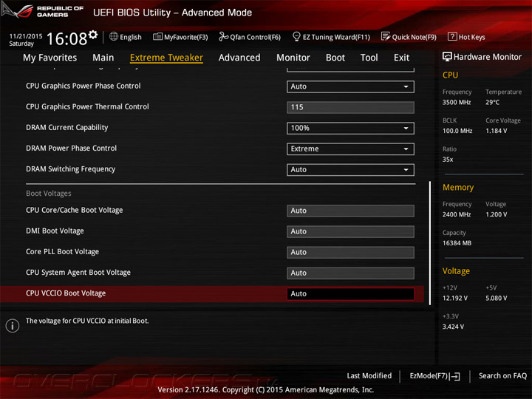Click the info circle icon beside help text
Screen dimensions: 532x399
click(13, 326)
